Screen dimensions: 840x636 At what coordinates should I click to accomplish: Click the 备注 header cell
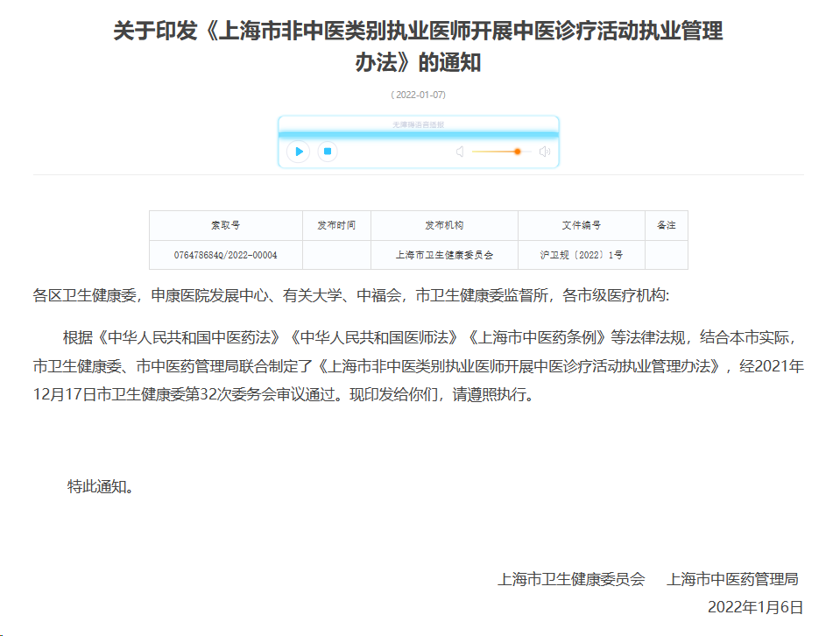coord(666,225)
